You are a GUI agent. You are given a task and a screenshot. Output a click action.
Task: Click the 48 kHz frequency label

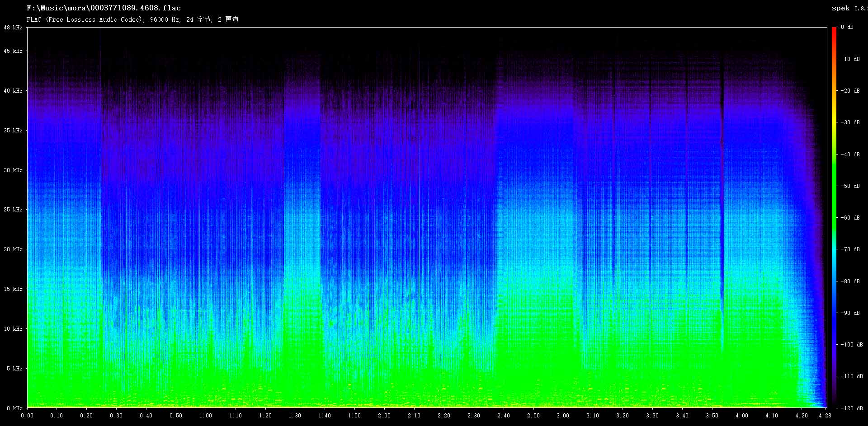[x=13, y=28]
